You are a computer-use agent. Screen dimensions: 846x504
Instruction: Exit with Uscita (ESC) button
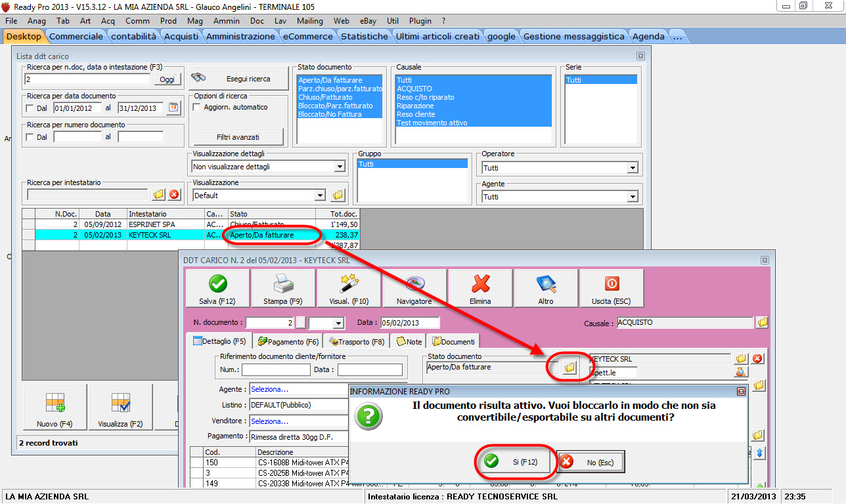612,289
